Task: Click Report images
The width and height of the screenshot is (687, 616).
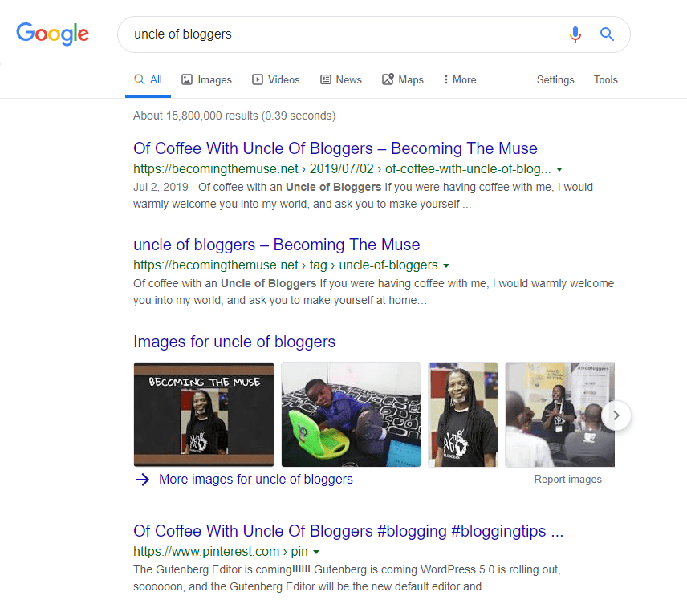Action: (x=568, y=479)
